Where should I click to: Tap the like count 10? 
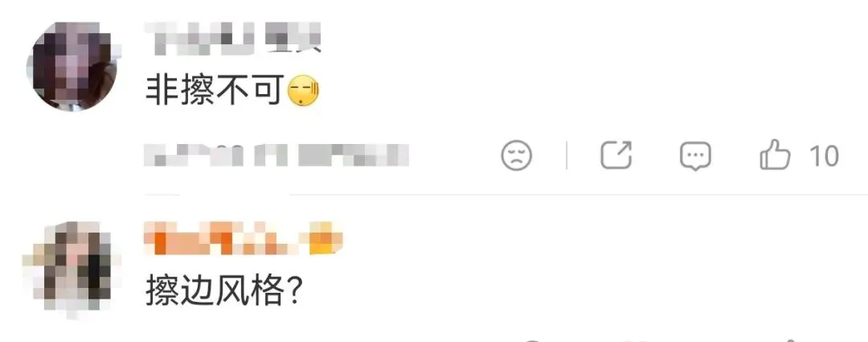(825, 156)
